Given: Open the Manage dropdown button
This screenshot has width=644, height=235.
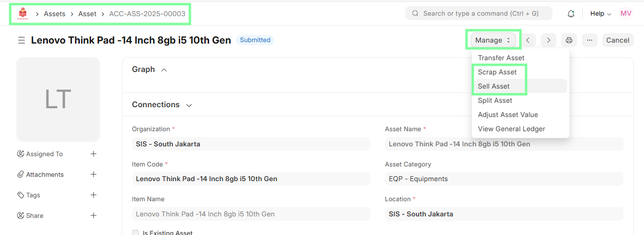Looking at the screenshot, I should 493,40.
